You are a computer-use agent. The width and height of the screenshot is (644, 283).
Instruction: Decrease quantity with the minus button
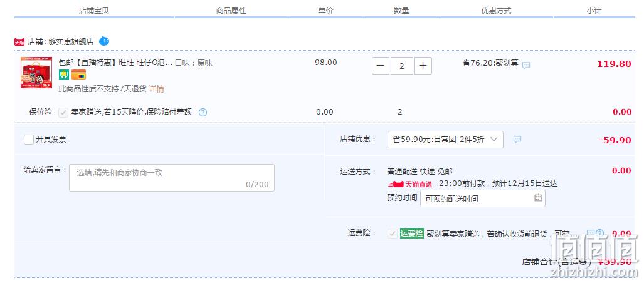381,66
